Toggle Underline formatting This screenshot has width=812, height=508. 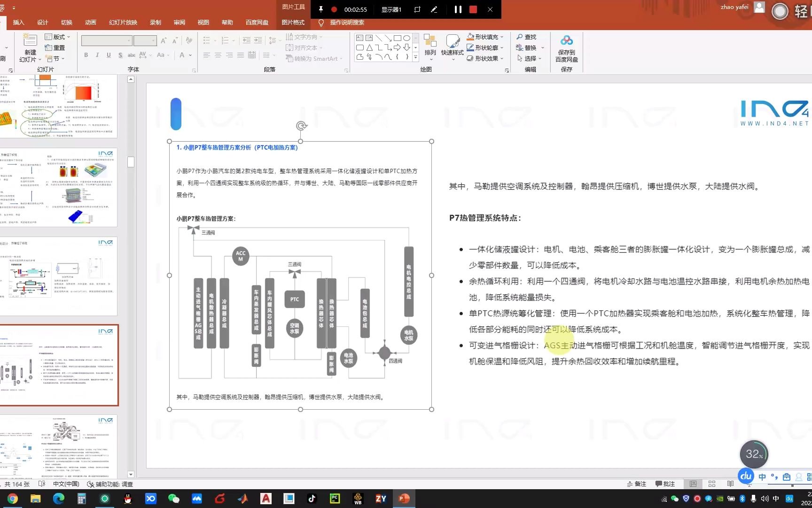(109, 55)
